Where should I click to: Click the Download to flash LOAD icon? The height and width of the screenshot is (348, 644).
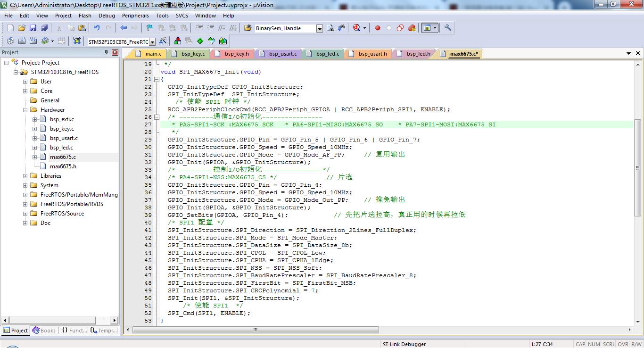[x=77, y=41]
